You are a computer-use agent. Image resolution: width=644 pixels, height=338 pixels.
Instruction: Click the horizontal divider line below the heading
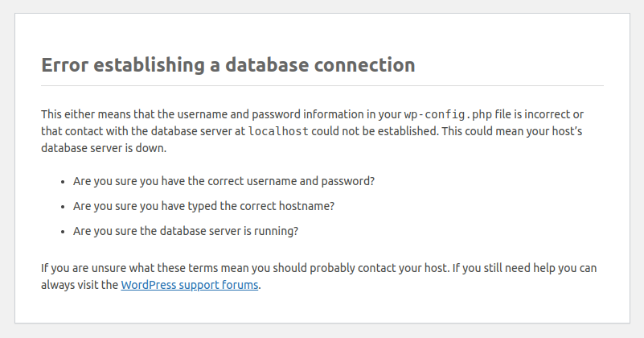[322, 85]
